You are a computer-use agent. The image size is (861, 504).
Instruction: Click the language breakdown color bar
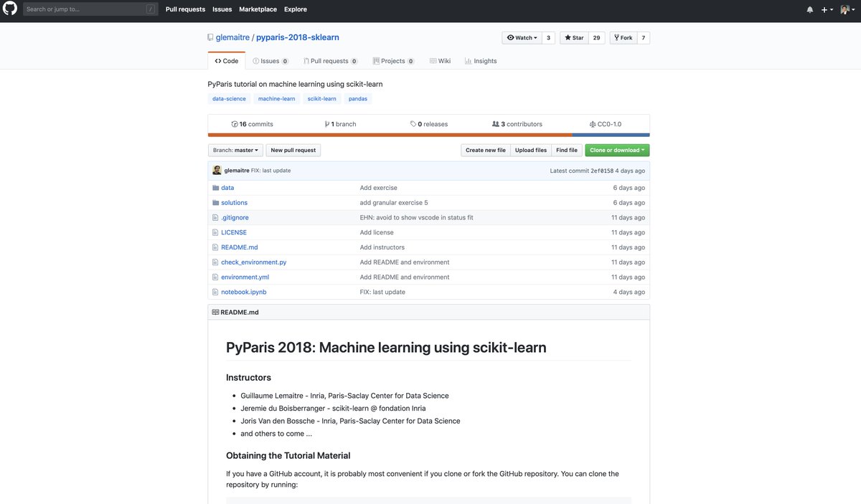[429, 135]
